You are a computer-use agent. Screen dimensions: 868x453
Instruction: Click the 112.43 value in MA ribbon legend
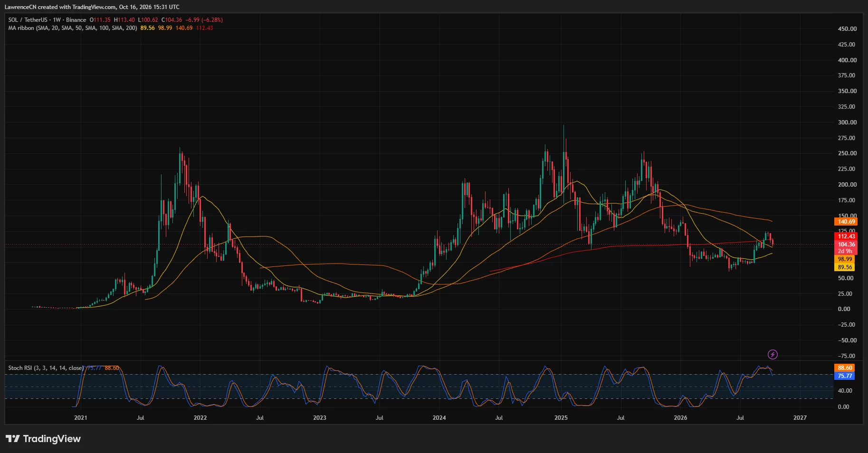[x=204, y=28]
